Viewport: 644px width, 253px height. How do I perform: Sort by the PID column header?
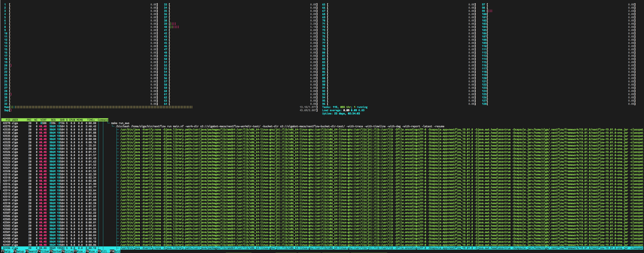tap(8, 120)
